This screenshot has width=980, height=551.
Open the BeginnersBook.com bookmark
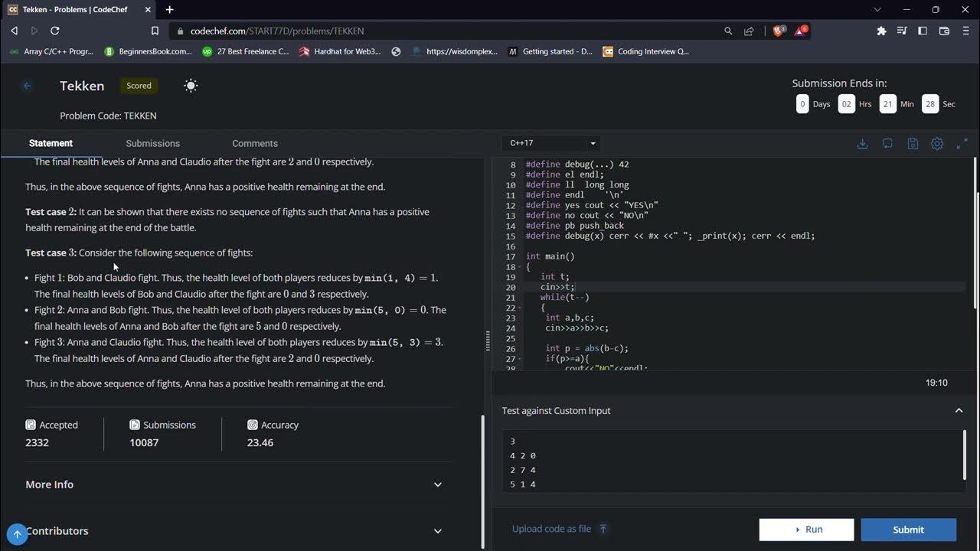click(149, 51)
